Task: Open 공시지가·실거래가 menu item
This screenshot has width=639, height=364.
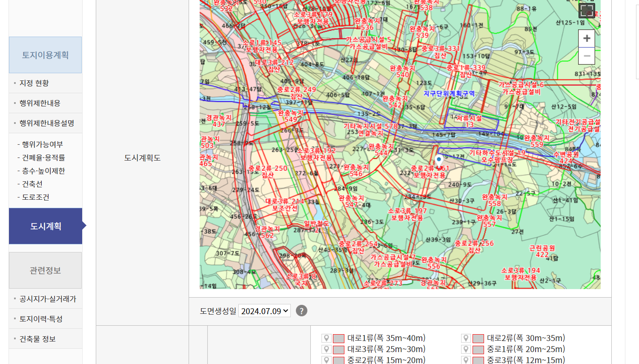Action: pos(48,299)
